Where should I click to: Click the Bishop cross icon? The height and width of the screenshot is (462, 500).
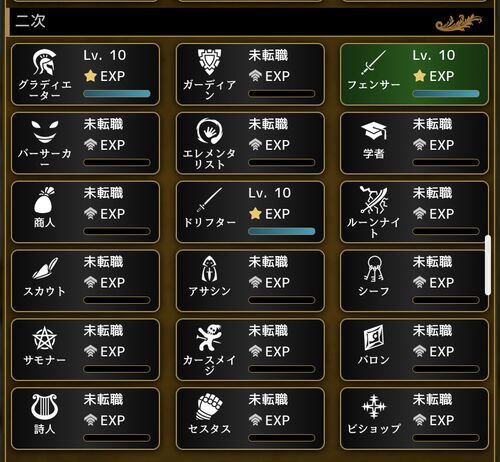374,406
